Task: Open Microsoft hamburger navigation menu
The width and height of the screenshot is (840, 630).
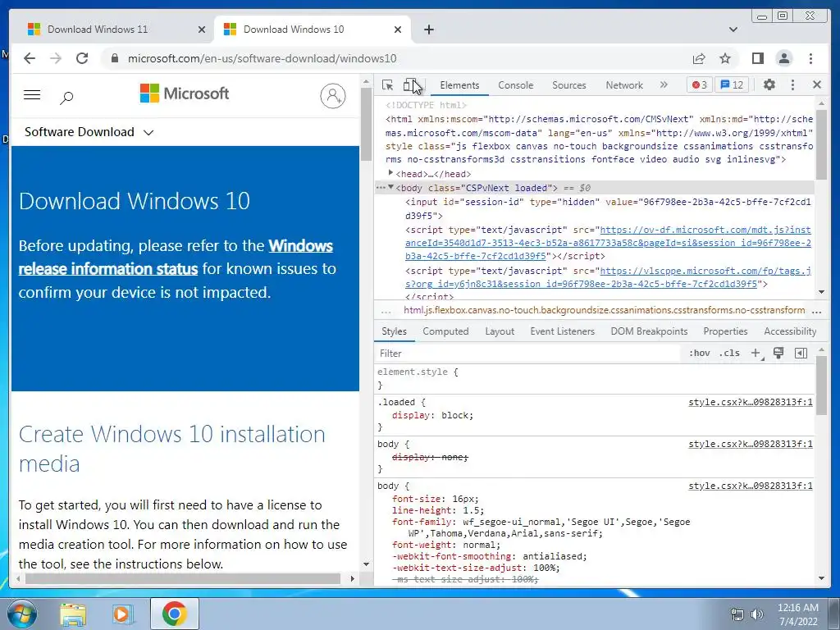Action: click(32, 95)
